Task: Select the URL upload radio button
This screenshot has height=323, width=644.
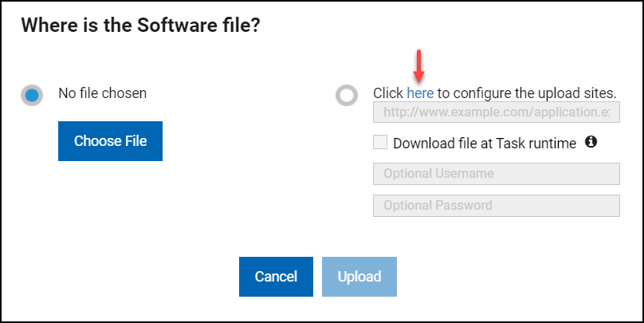Action: (347, 96)
